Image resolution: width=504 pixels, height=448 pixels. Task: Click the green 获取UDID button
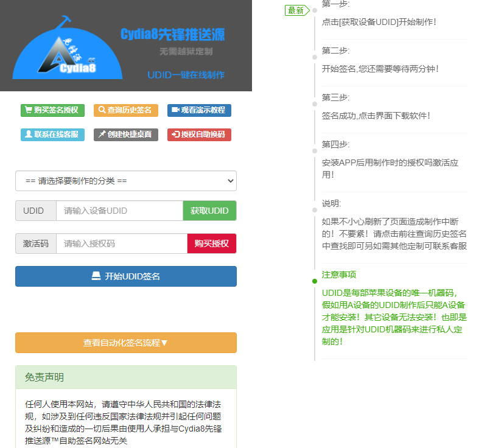(209, 211)
